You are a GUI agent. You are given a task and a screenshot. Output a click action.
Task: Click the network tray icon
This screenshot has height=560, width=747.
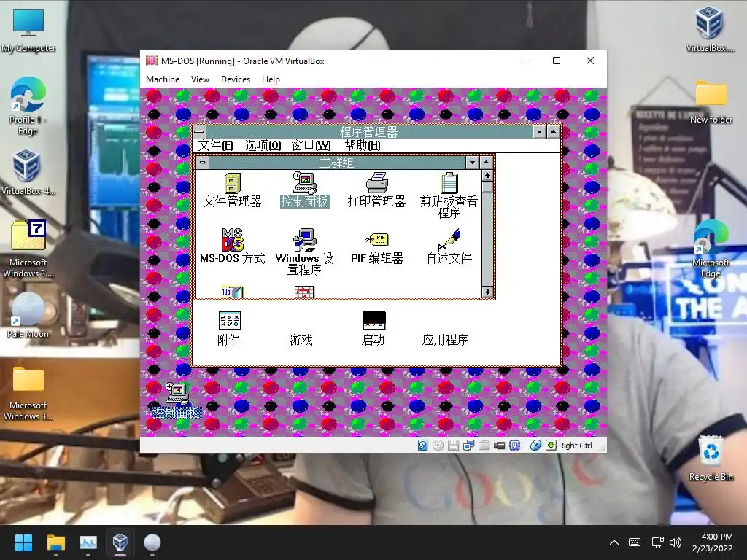point(657,542)
